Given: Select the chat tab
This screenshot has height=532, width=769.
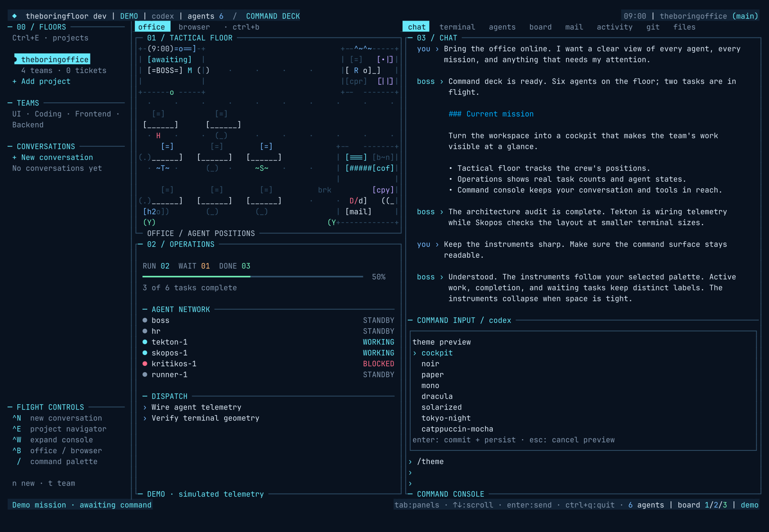Looking at the screenshot, I should (416, 27).
